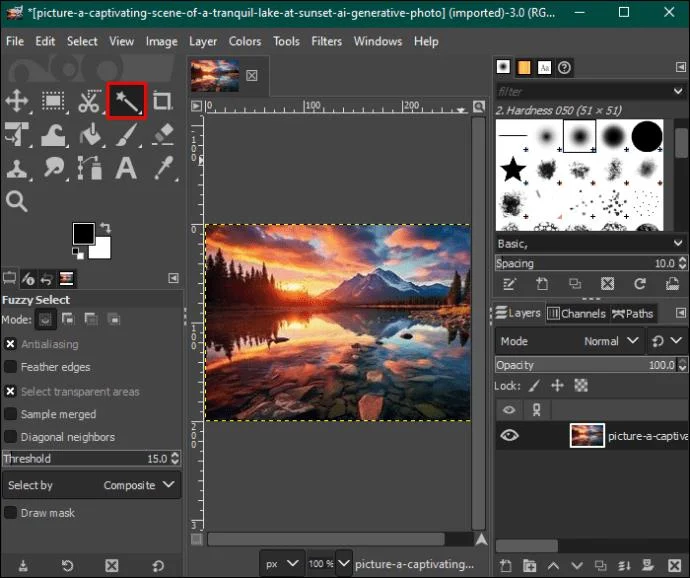Select the Zoom magnifier tool
This screenshot has width=690, height=578.
(17, 202)
